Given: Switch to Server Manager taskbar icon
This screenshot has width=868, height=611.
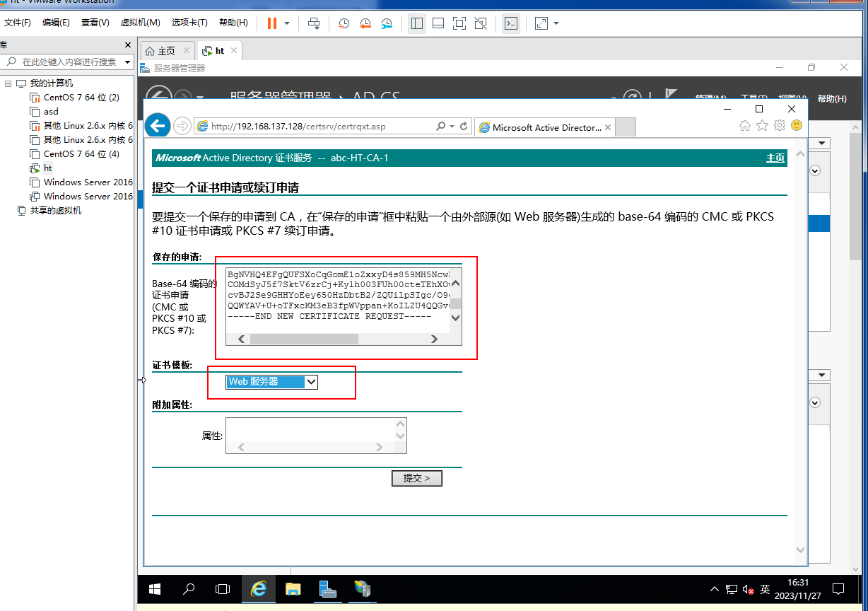Looking at the screenshot, I should point(327,588).
